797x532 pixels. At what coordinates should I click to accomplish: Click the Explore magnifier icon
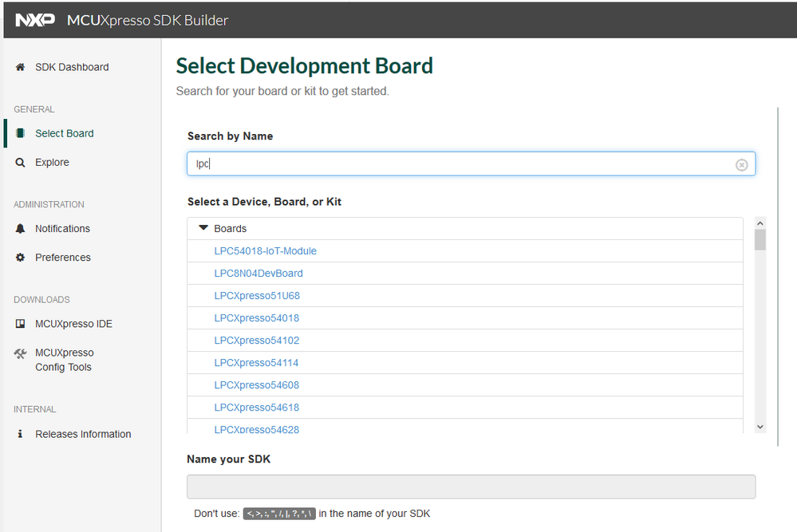point(20,163)
